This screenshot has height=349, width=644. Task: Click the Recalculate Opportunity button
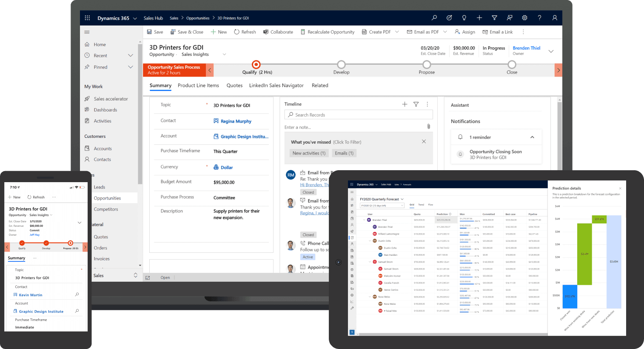point(328,32)
